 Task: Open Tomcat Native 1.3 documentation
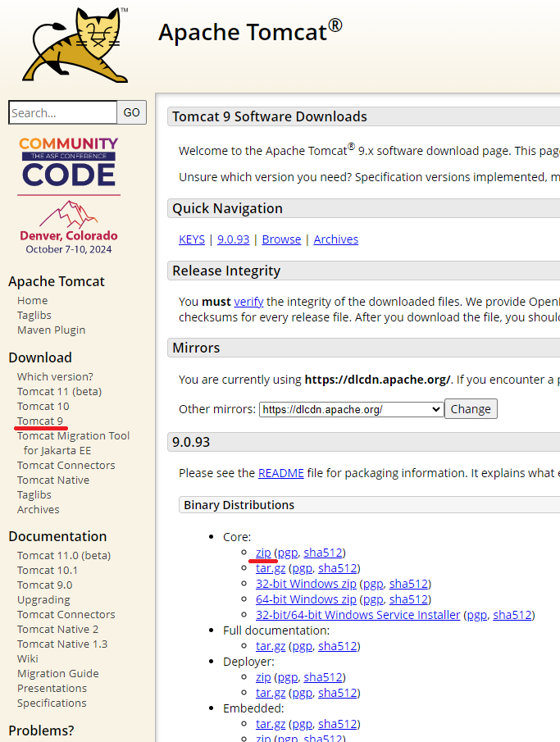click(x=62, y=644)
